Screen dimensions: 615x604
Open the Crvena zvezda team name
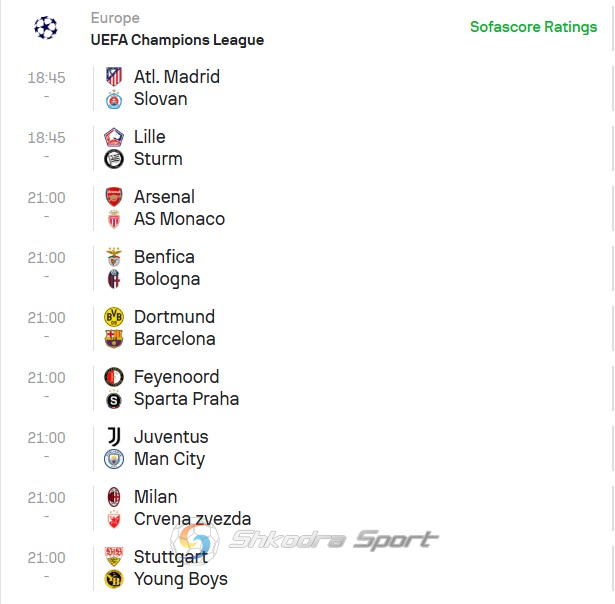pyautogui.click(x=192, y=519)
